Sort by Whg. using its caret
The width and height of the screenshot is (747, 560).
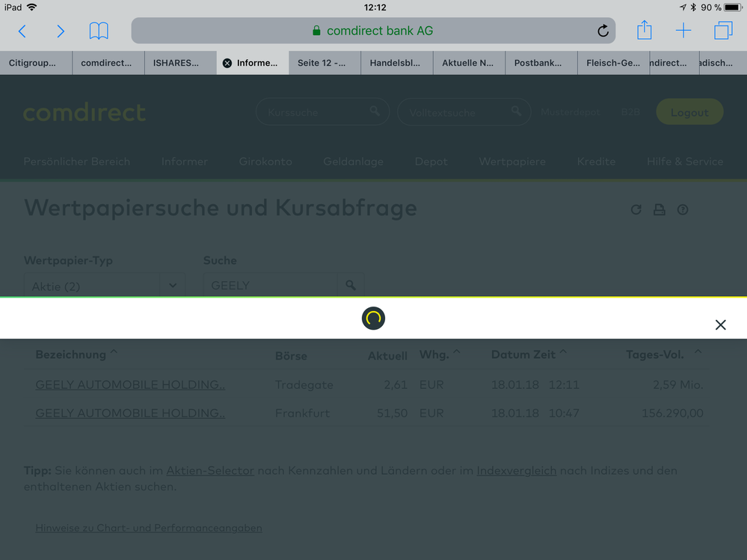coord(456,352)
